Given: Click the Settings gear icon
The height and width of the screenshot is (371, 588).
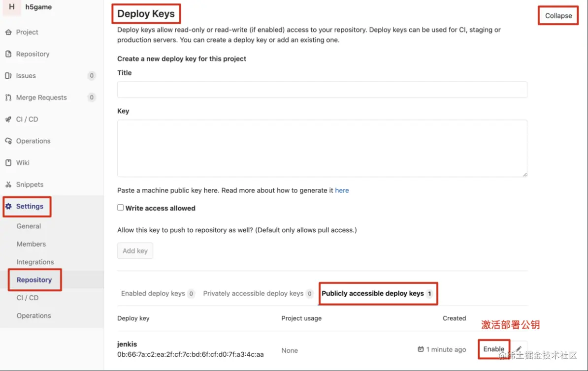Looking at the screenshot, I should point(8,206).
